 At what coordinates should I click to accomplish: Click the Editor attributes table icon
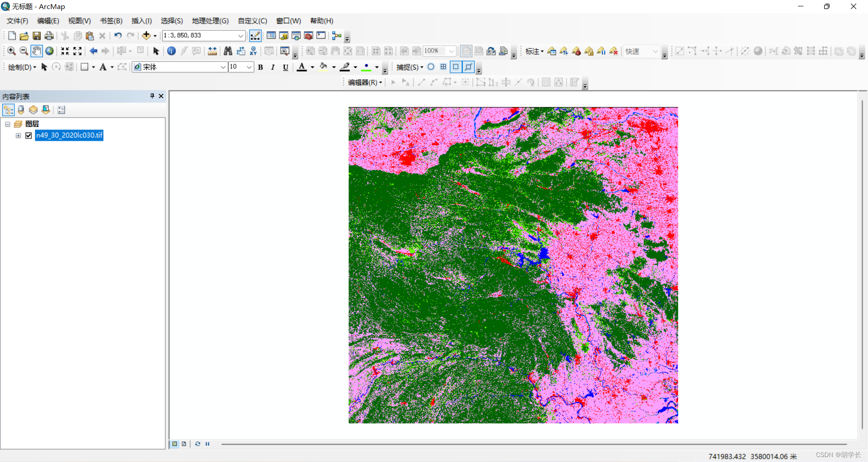pos(546,82)
